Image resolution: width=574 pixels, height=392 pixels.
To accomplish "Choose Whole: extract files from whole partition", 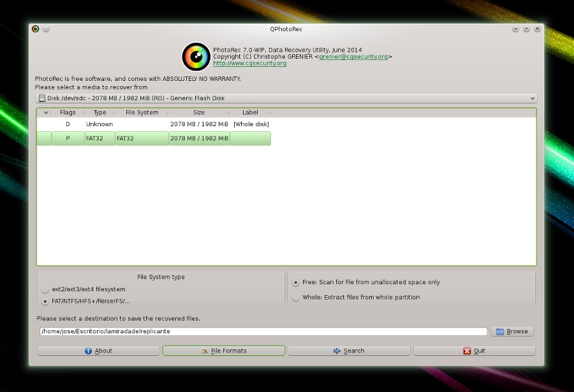I will tap(295, 298).
